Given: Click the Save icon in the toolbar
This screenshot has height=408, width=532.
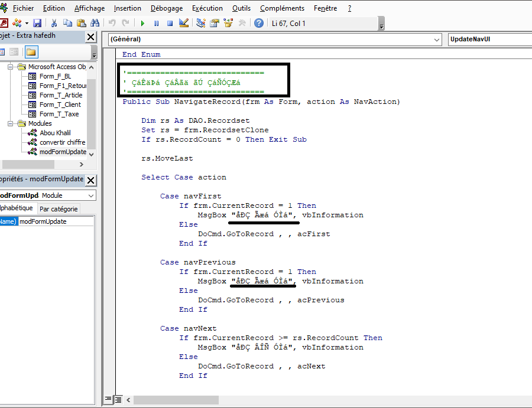Looking at the screenshot, I should 37,23.
